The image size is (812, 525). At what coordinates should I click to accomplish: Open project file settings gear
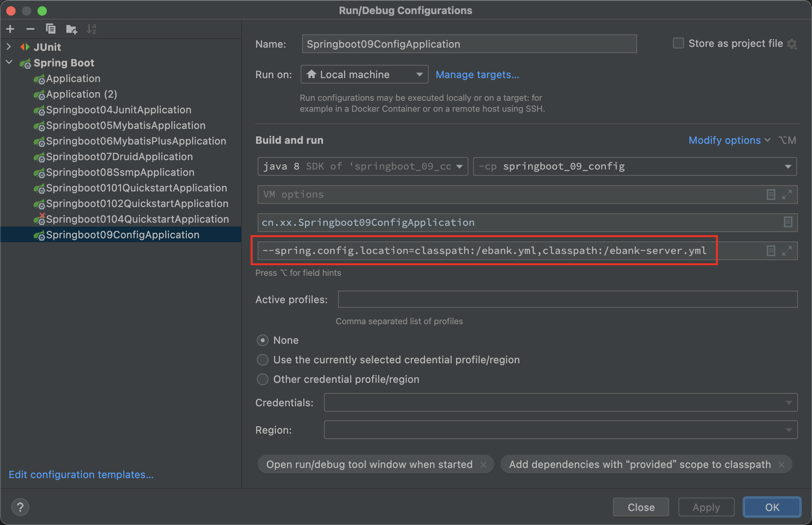(x=792, y=44)
